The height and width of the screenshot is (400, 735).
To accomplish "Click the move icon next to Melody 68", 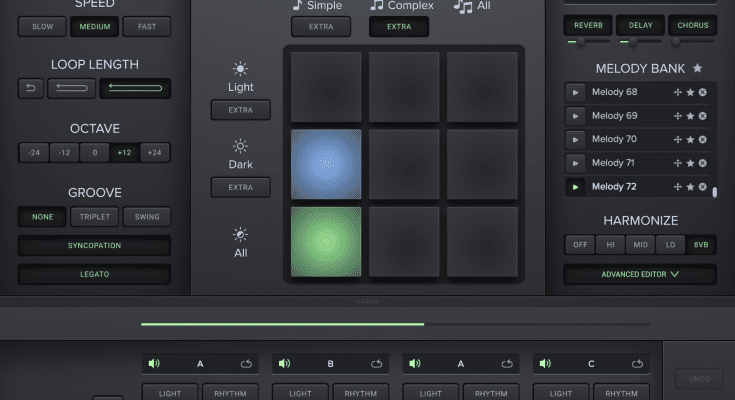I will [678, 93].
